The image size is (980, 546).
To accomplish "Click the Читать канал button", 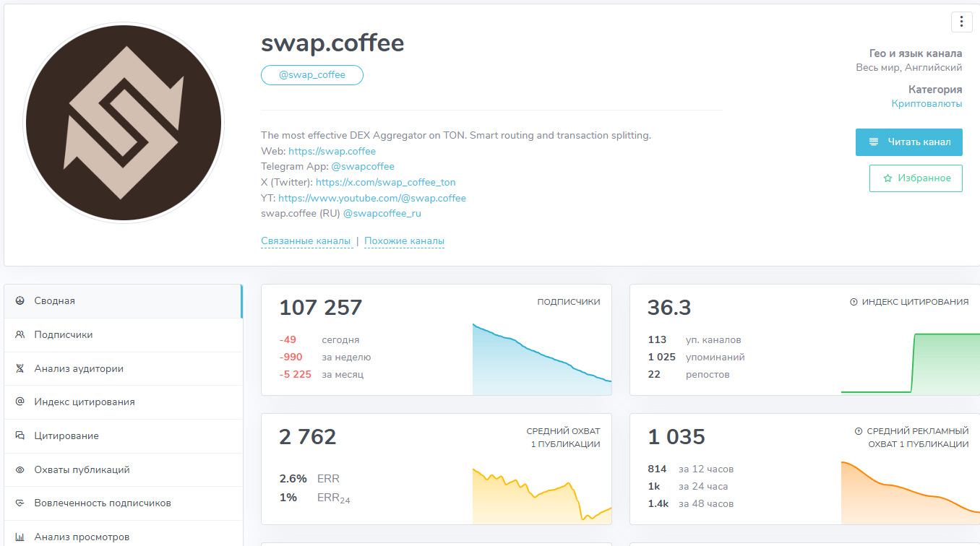I will pyautogui.click(x=908, y=142).
